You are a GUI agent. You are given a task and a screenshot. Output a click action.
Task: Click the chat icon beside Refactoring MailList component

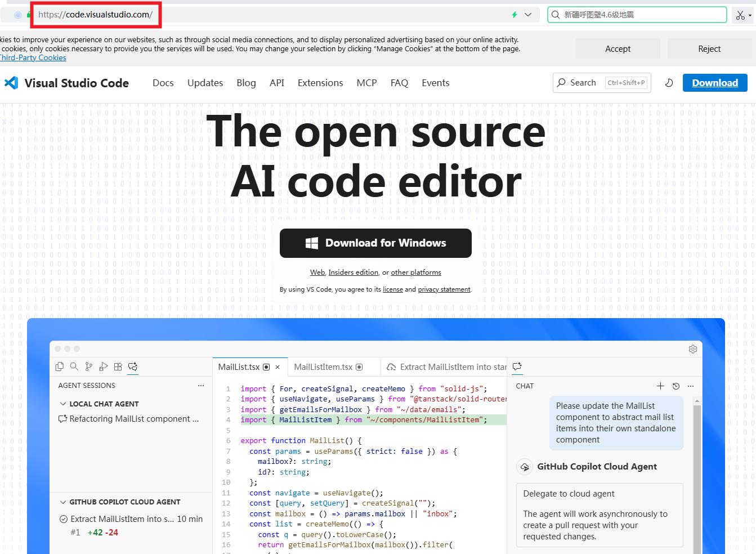click(62, 419)
